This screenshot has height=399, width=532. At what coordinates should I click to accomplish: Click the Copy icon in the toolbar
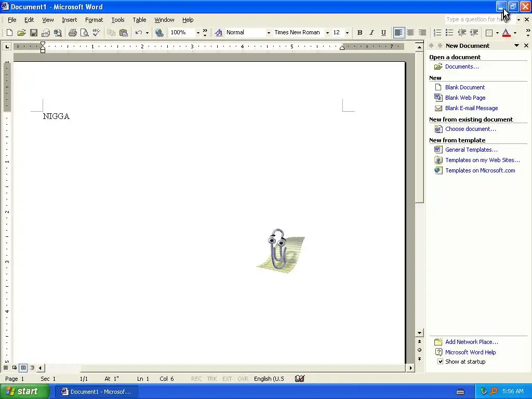click(111, 33)
